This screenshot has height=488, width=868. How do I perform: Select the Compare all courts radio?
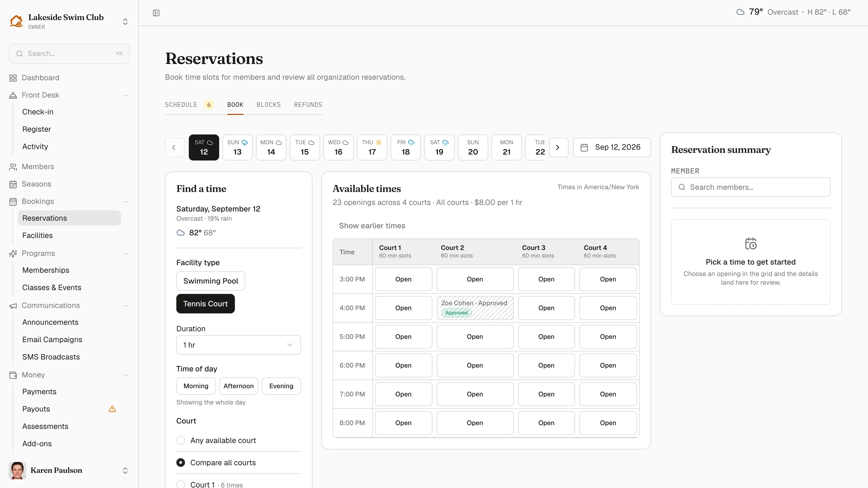181,463
